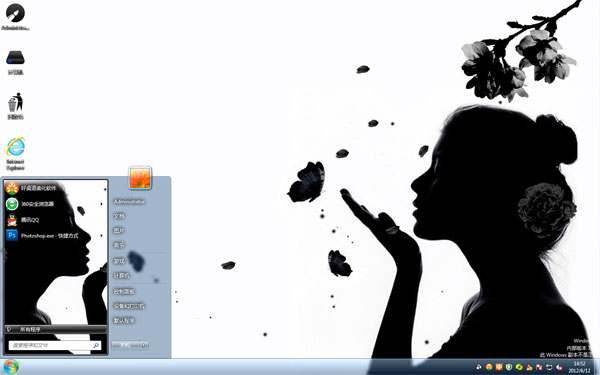The height and width of the screenshot is (375, 600).
Task: Click the 关机 shut down button
Action: click(x=126, y=345)
